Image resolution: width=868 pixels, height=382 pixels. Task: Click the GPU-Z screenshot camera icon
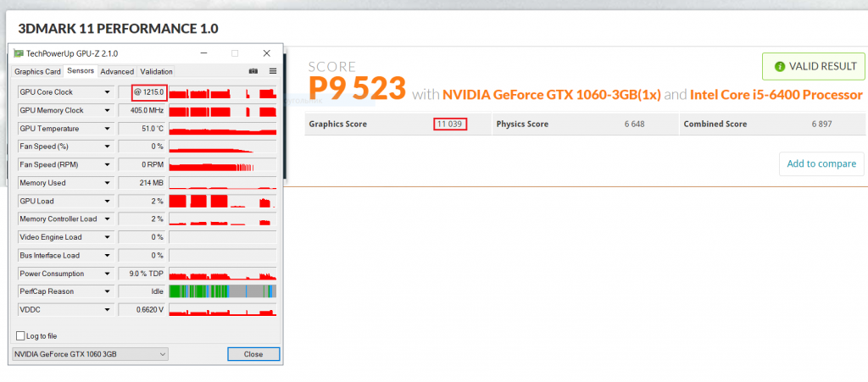tap(253, 71)
